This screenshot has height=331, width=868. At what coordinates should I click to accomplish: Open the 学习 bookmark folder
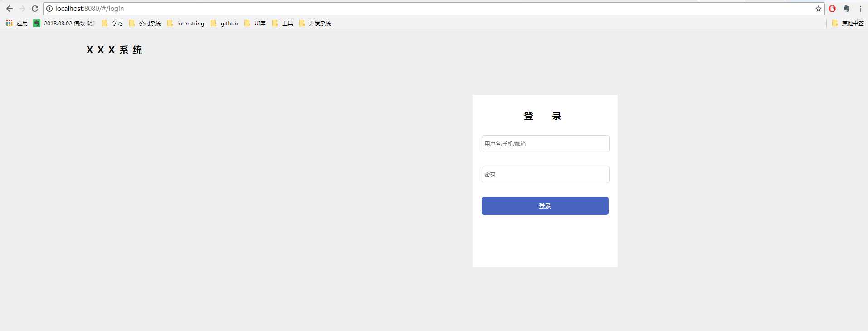pos(112,23)
